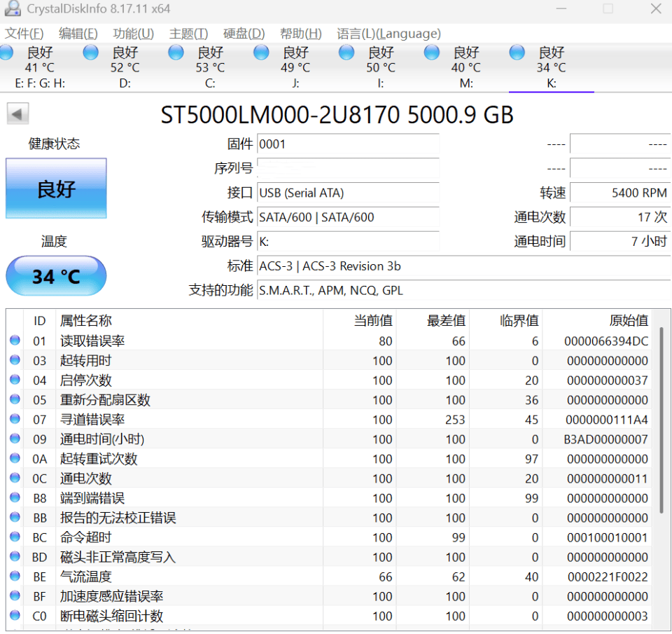Select disk J: at 49 °C
Screen dimensions: 672x634
(295, 67)
